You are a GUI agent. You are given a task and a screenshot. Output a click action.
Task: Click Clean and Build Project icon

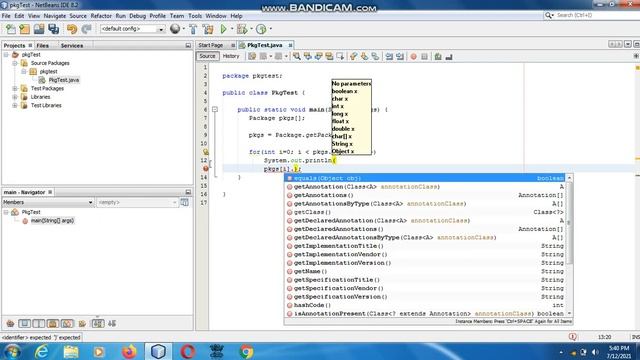tap(208, 29)
